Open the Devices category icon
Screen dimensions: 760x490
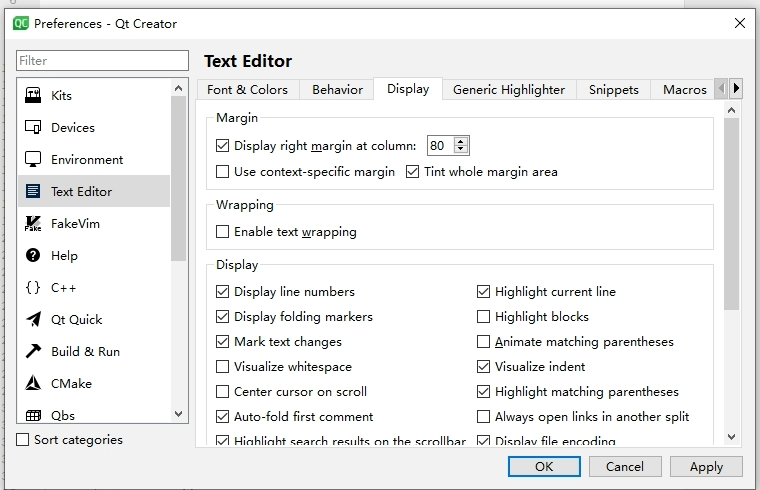coord(33,127)
